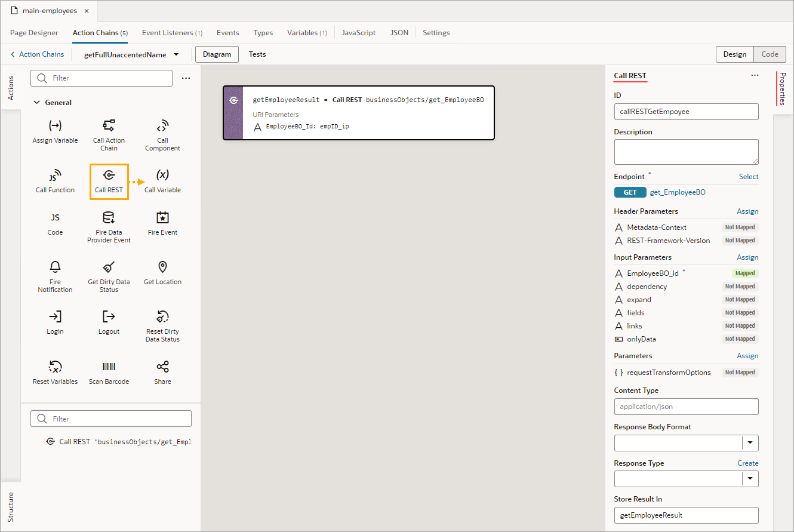Go back to Action Chains list
This screenshot has height=532, width=794.
37,54
